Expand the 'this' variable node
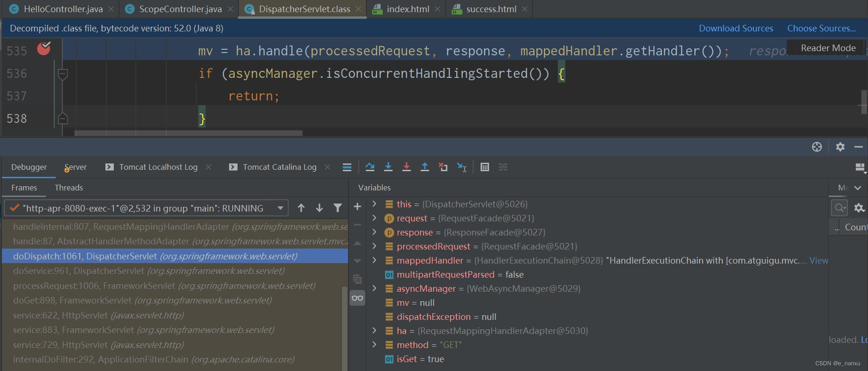The image size is (868, 371). pyautogui.click(x=374, y=204)
